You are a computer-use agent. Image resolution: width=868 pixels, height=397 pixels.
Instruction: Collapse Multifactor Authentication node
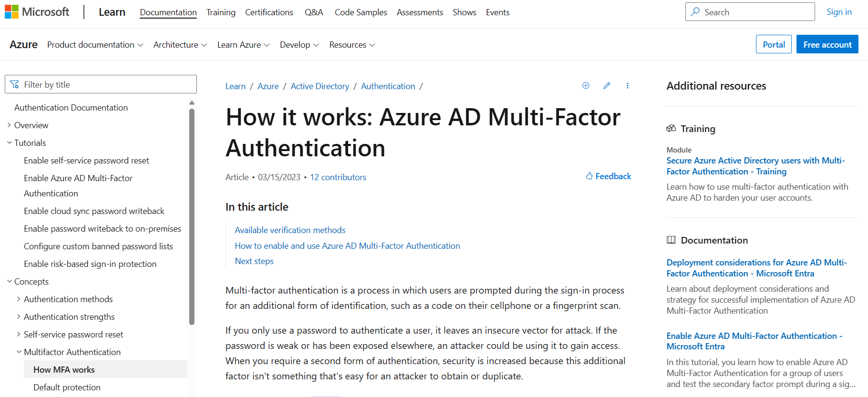[x=19, y=352]
